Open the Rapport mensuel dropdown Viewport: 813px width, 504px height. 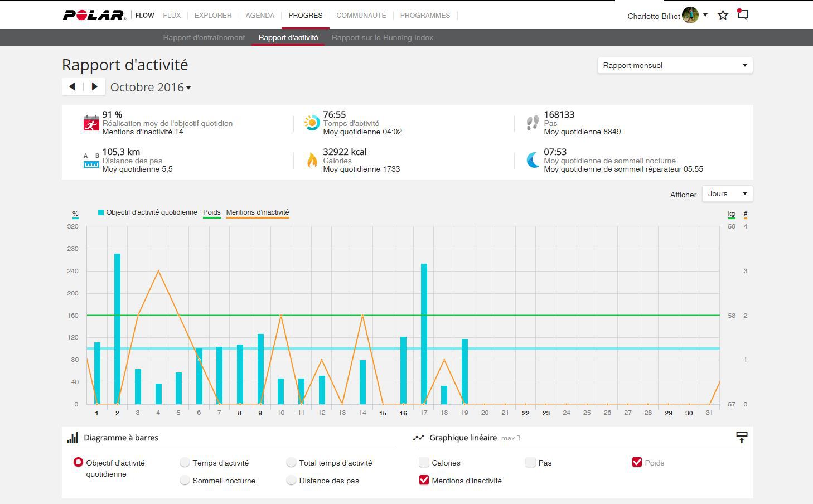[x=675, y=65]
